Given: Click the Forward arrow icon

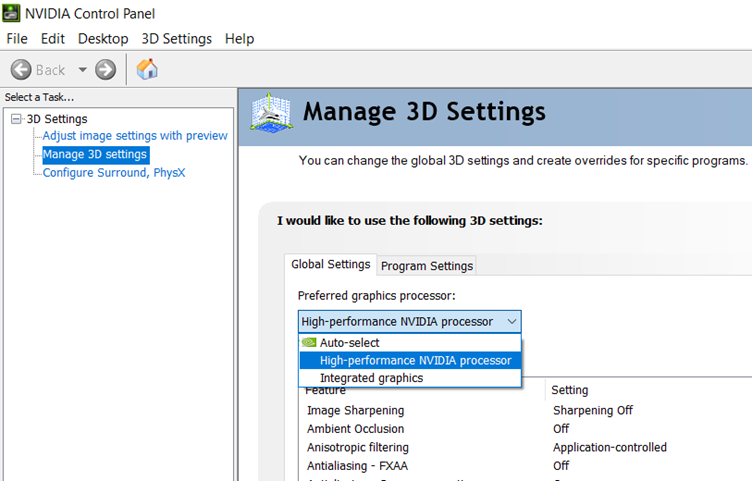Looking at the screenshot, I should 105,70.
